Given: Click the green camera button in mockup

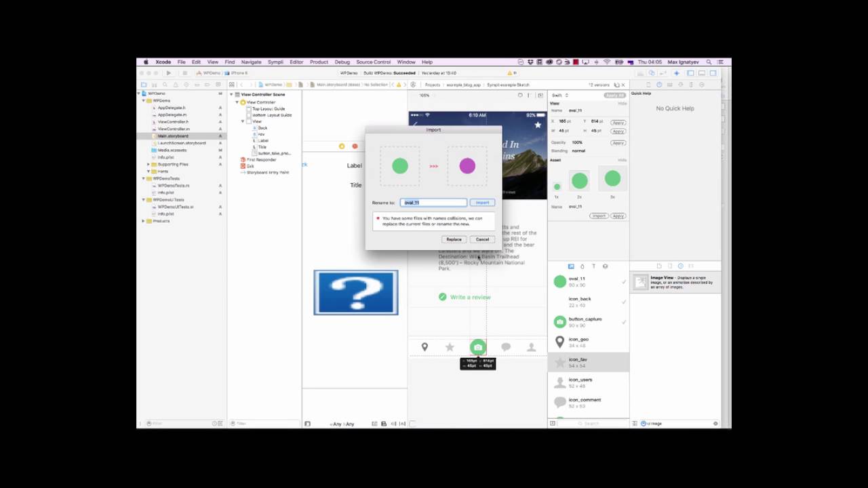Looking at the screenshot, I should pyautogui.click(x=478, y=347).
